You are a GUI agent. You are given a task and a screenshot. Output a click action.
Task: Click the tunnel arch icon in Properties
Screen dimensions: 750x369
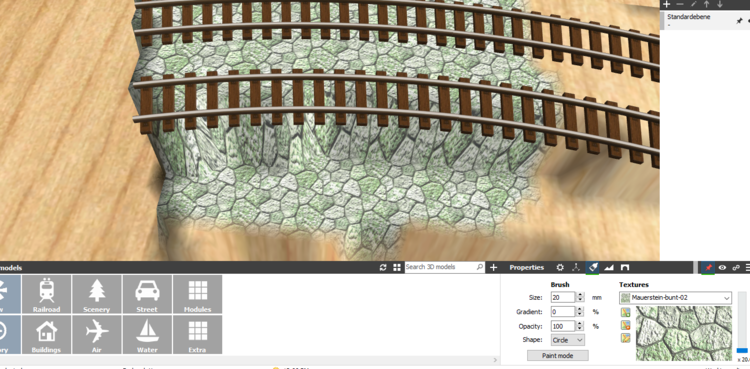[x=625, y=268]
